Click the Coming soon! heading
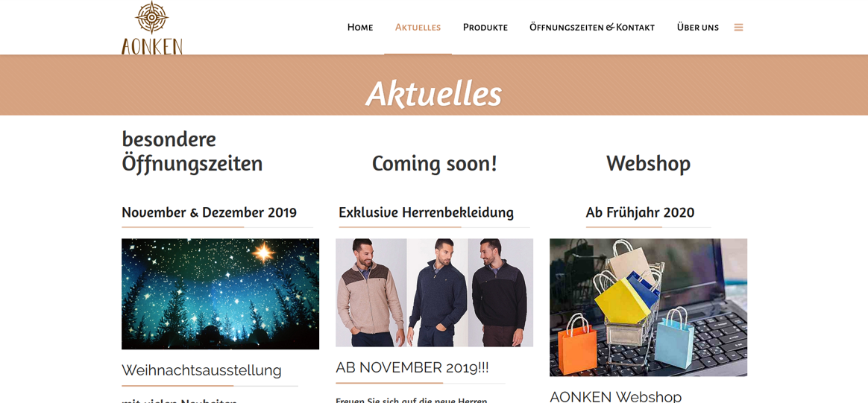The height and width of the screenshot is (403, 868). point(435,164)
